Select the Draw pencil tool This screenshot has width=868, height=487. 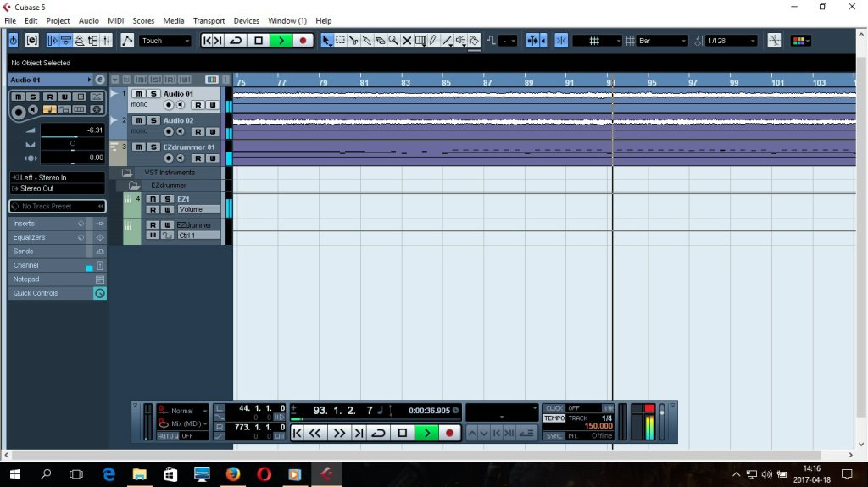click(433, 41)
